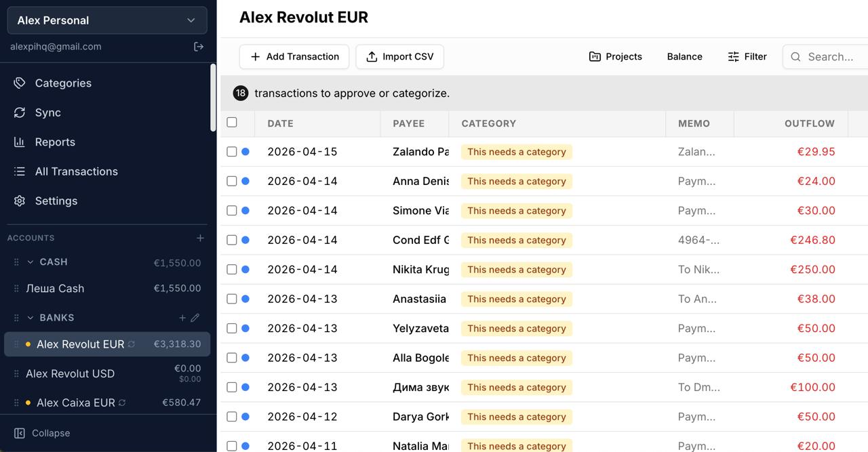Collapse the CASH accounts group chevron
Viewport: 868px width, 452px height.
click(x=31, y=262)
